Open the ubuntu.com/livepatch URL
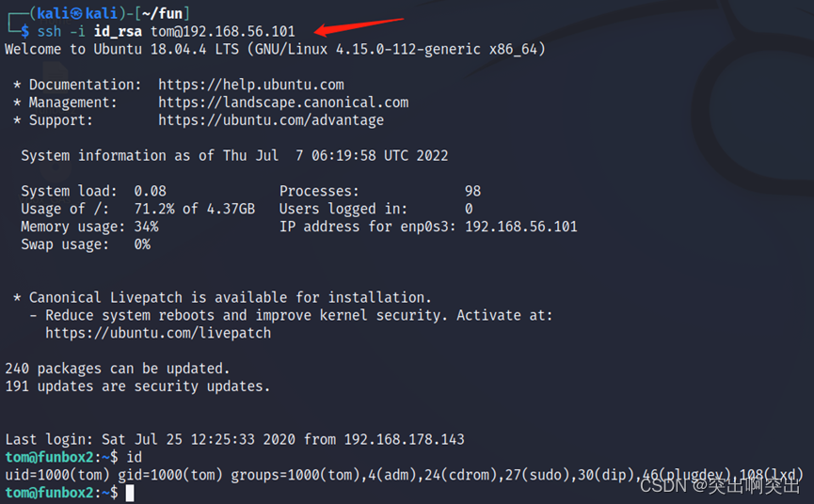 click(x=158, y=333)
